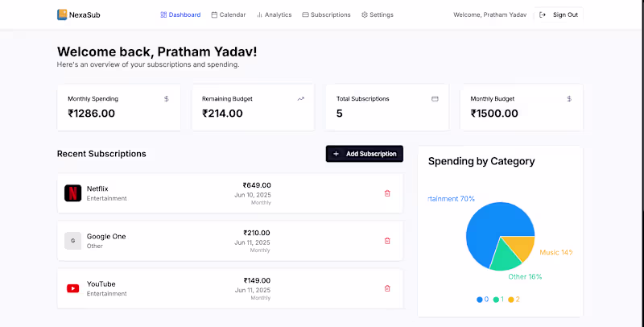Open the Subscriptions nav item
Image resolution: width=644 pixels, height=327 pixels.
(x=326, y=14)
